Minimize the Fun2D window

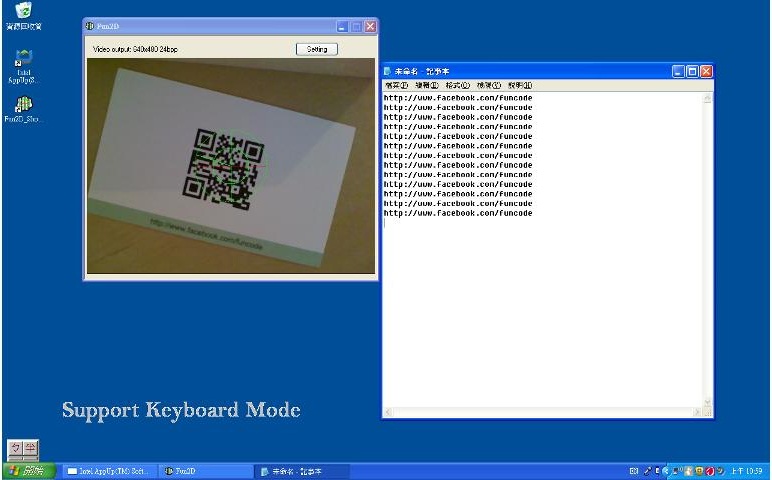point(343,27)
